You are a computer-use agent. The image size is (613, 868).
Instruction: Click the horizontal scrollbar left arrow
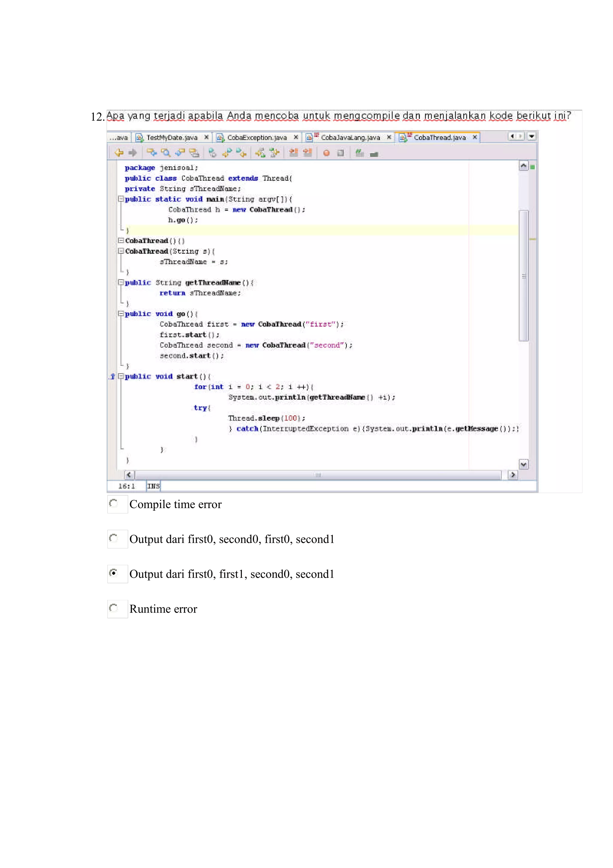pos(129,475)
